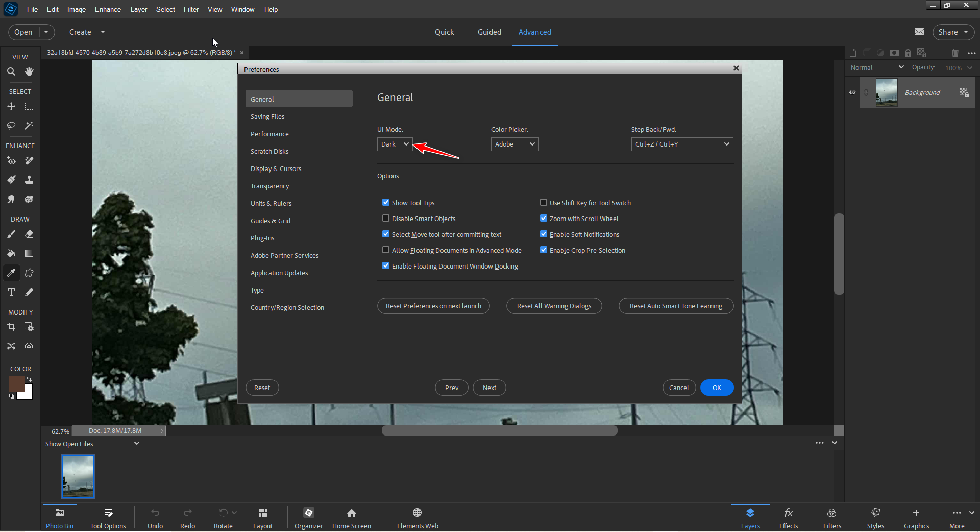This screenshot has width=980, height=532.
Task: Select the Type tool
Action: click(11, 292)
